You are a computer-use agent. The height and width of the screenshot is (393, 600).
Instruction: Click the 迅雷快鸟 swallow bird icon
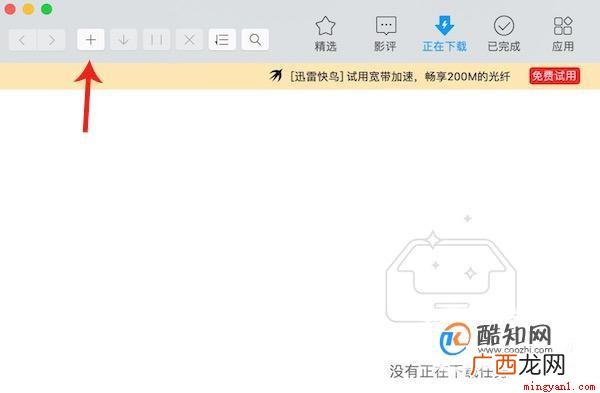(276, 75)
